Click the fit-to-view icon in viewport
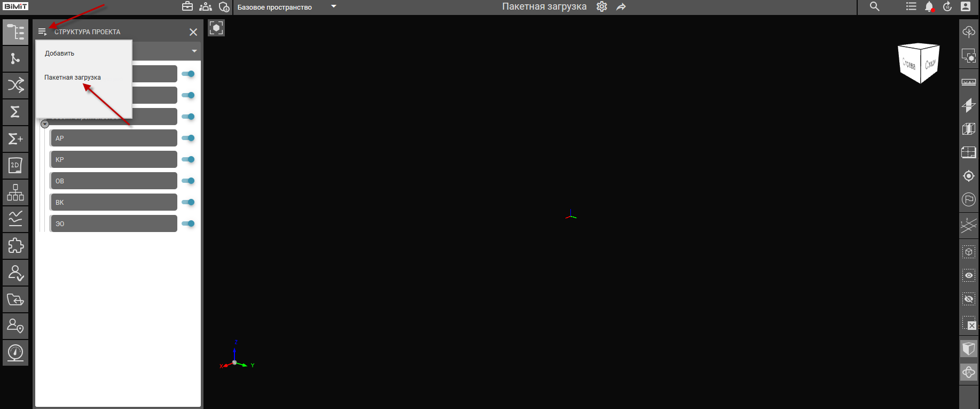Screen dimensions: 980x409 click(216, 28)
